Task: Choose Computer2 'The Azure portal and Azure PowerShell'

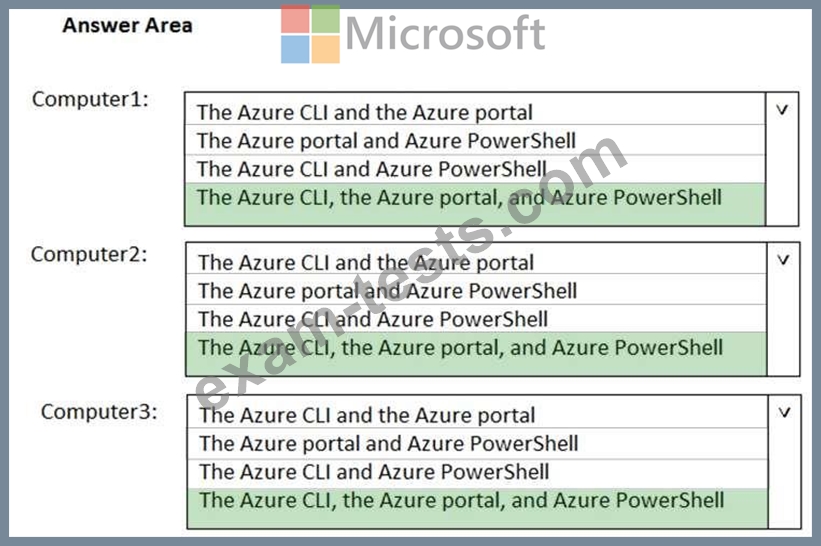Action: pos(387,291)
